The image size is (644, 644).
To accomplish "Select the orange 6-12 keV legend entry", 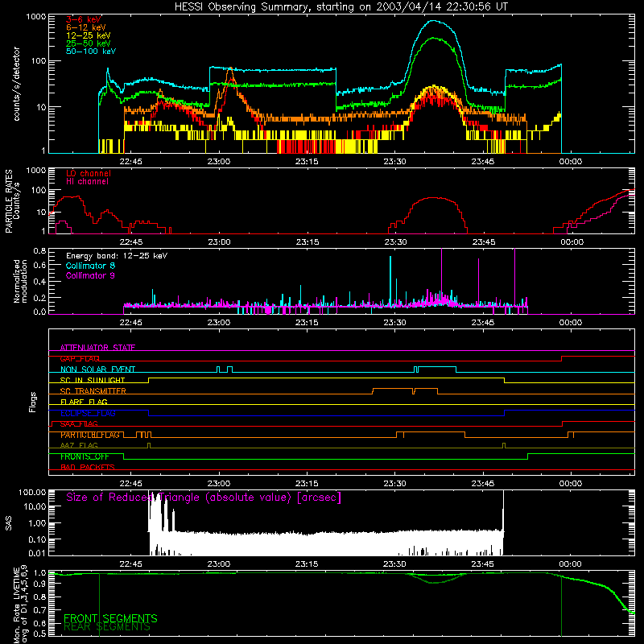I will (86, 27).
